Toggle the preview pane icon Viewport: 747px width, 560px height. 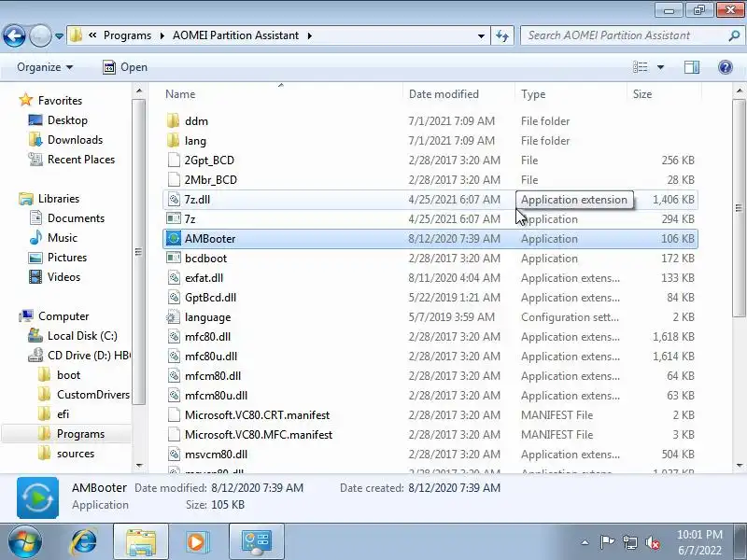692,67
